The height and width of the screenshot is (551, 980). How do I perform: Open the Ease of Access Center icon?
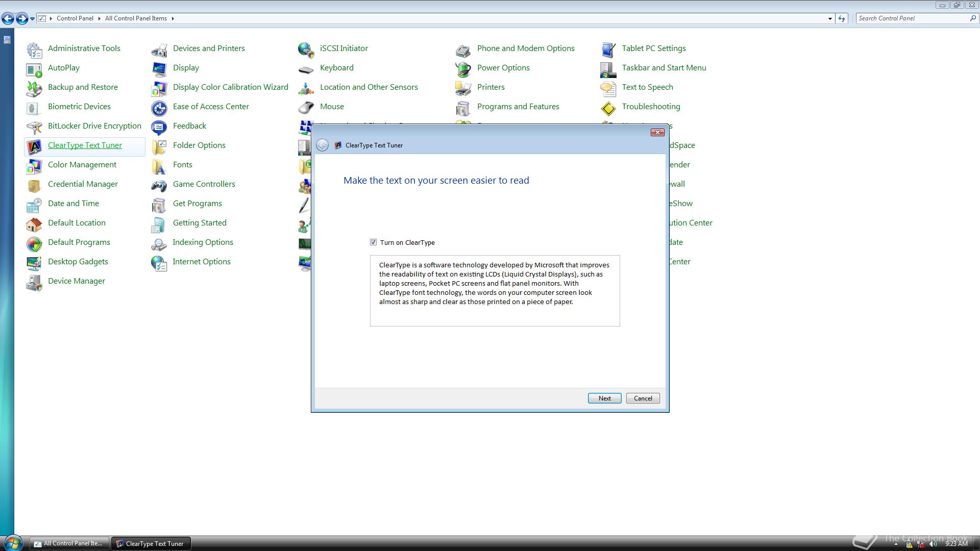pyautogui.click(x=159, y=108)
